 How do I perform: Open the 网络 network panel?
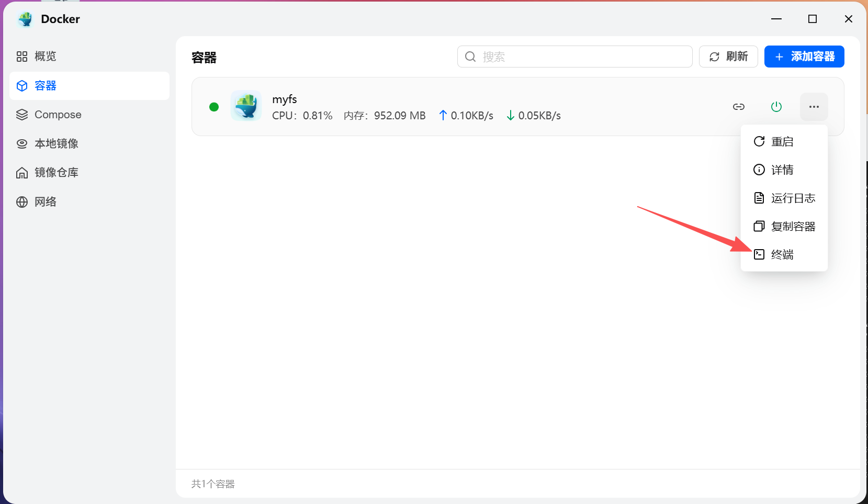pyautogui.click(x=44, y=201)
